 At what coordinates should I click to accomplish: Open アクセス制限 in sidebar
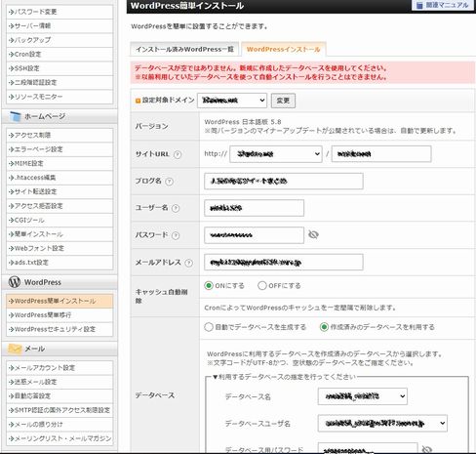[59, 135]
